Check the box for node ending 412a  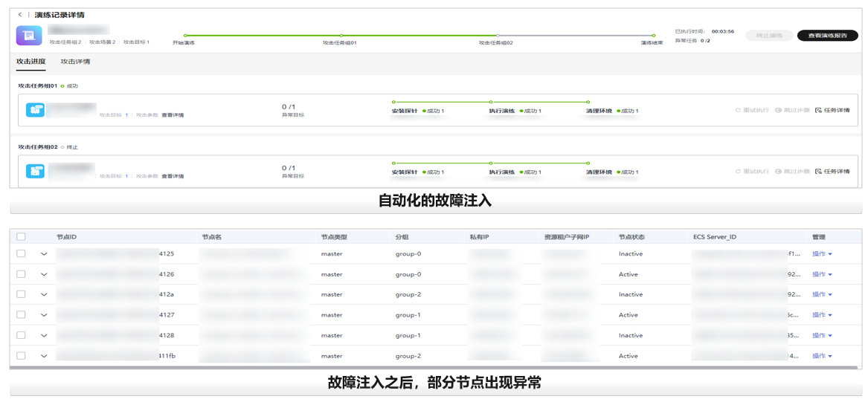click(x=21, y=294)
